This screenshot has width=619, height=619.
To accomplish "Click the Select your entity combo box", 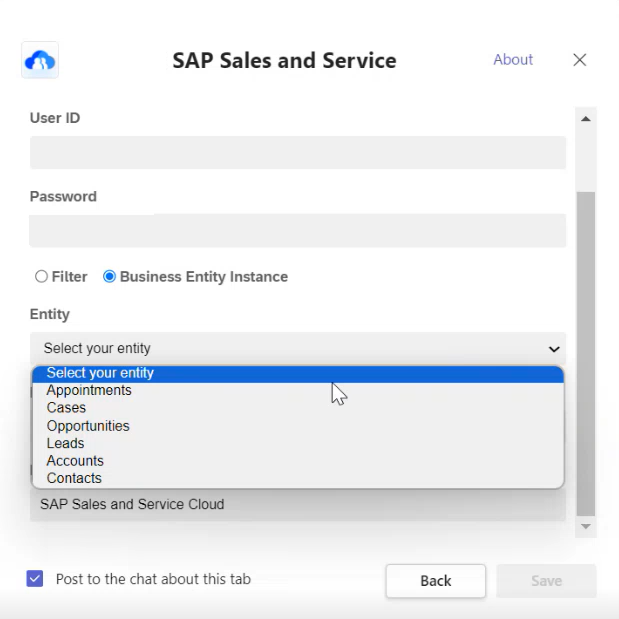I will (x=298, y=348).
